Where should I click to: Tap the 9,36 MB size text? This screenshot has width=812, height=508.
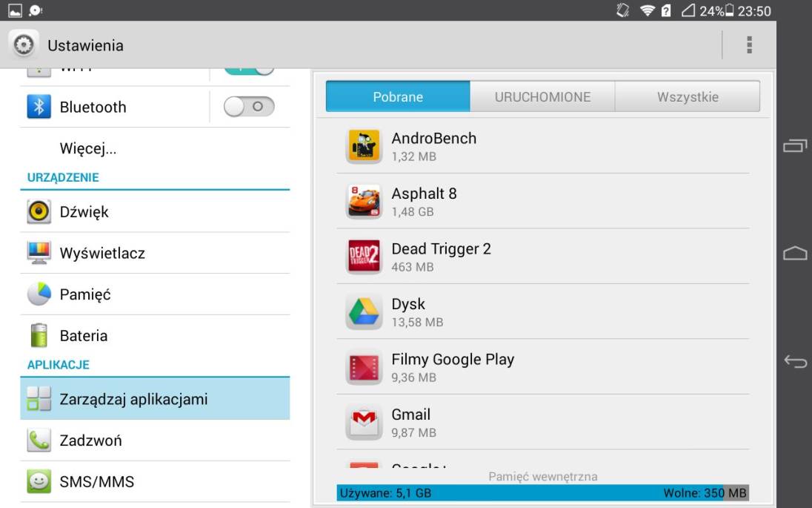click(x=413, y=377)
